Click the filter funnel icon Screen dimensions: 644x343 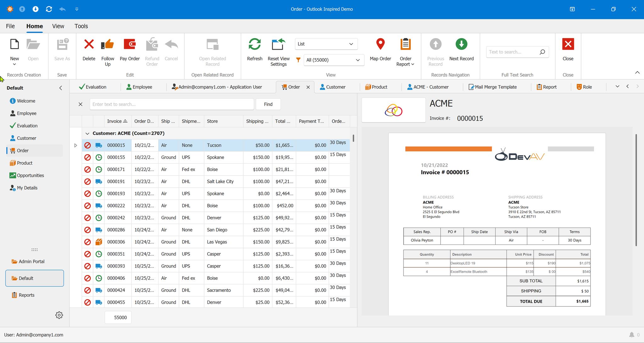coord(298,60)
